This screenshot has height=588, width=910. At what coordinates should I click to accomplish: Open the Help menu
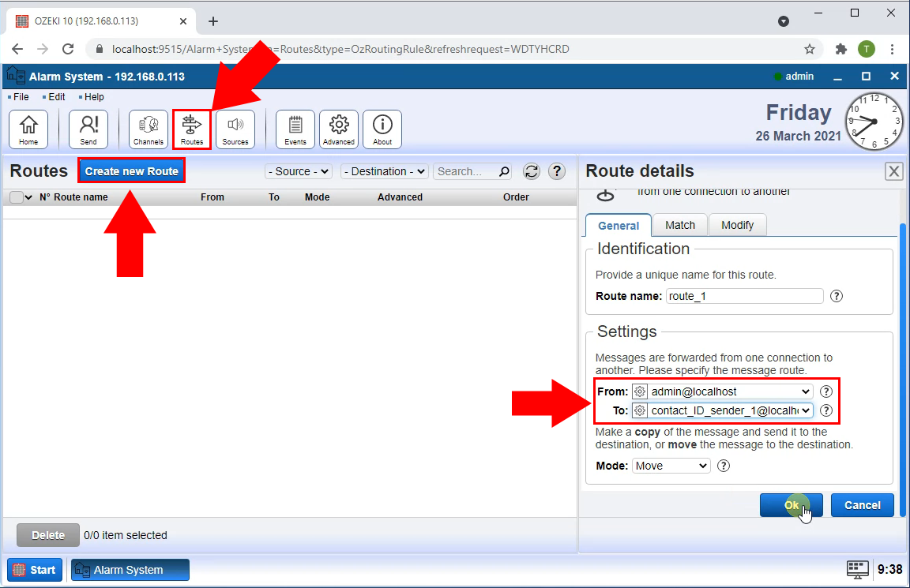point(94,97)
